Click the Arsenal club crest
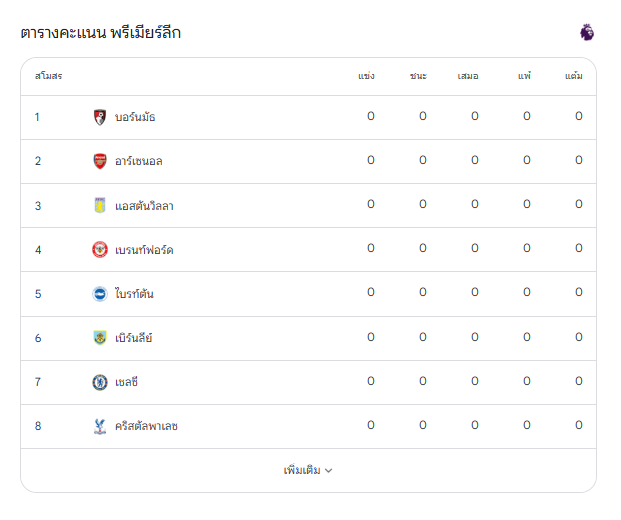Image resolution: width=621 pixels, height=520 pixels. (100, 161)
